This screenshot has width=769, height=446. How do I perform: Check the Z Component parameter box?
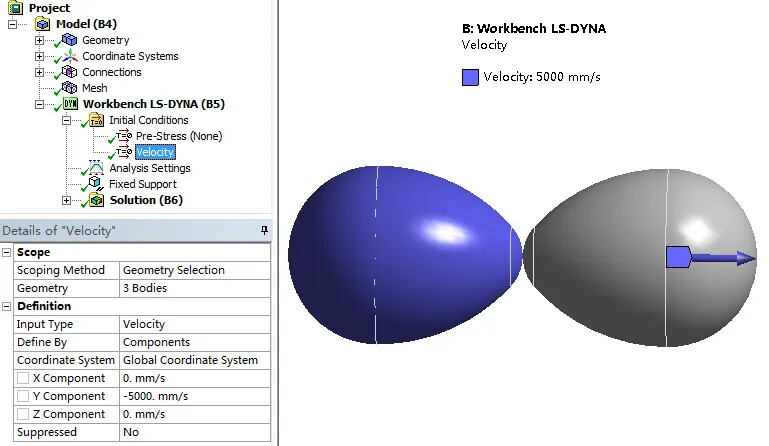click(22, 415)
